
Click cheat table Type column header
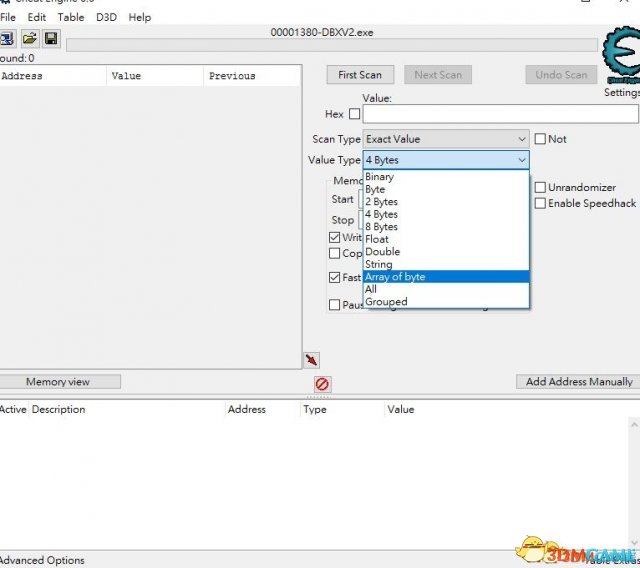342,409
